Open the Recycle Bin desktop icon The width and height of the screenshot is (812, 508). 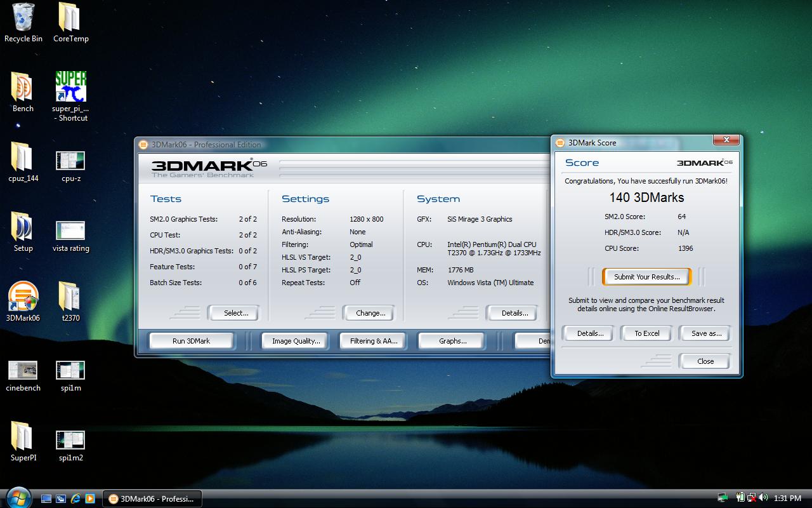23,17
